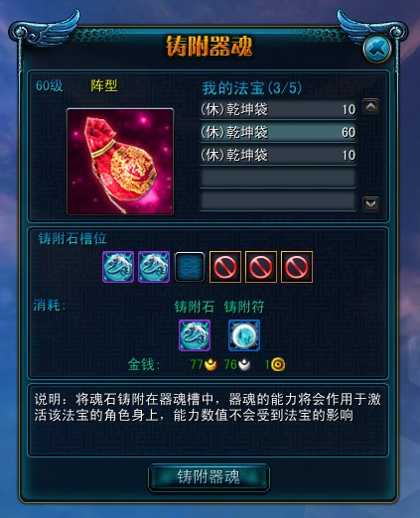Click the copper coin currency icon

278,364
